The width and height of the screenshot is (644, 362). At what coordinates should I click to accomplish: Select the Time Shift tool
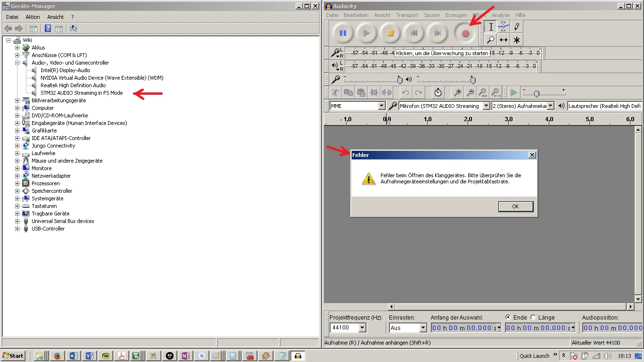tap(504, 40)
